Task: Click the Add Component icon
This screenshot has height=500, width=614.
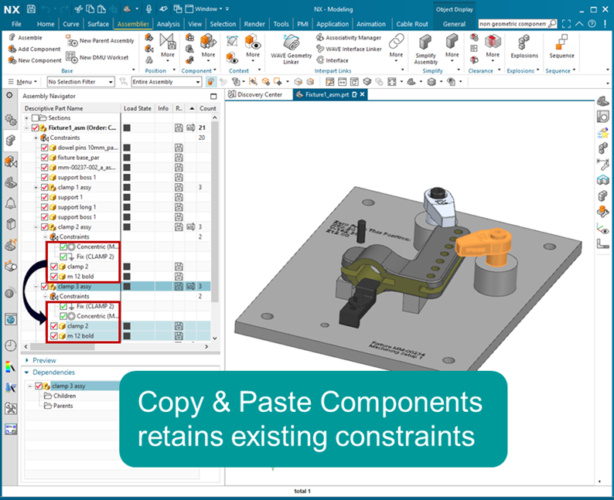Action: [11, 48]
